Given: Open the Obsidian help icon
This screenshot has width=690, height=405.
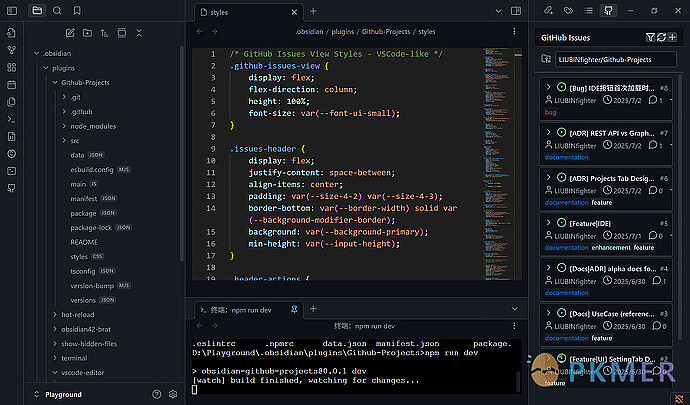Looking at the screenshot, I should coord(157,394).
